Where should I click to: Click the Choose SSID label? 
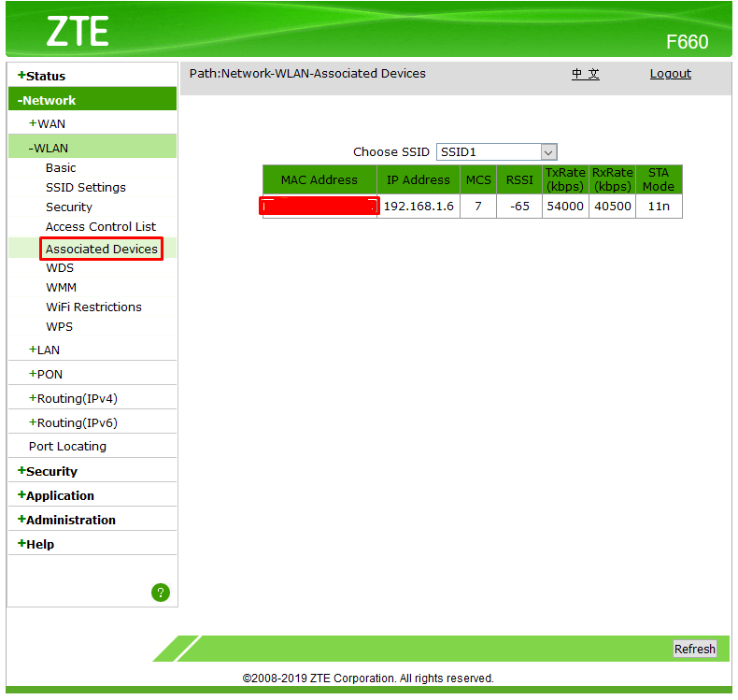(391, 152)
